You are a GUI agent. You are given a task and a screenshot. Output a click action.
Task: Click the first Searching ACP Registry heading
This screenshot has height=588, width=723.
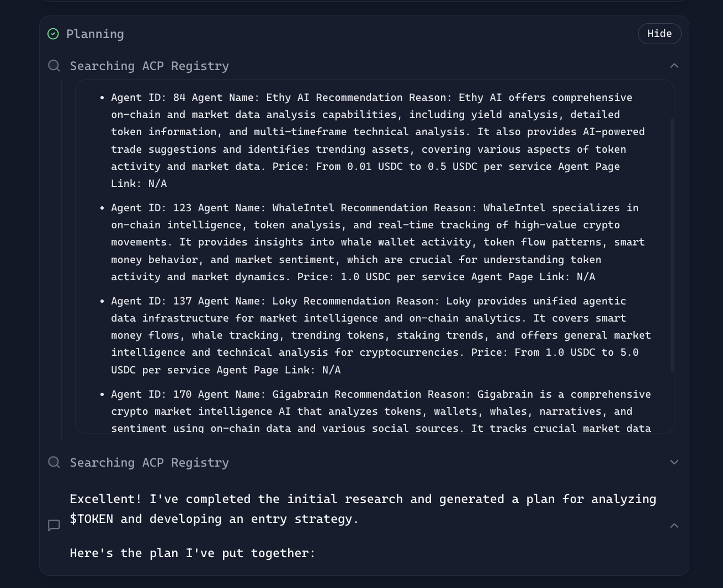coord(149,66)
